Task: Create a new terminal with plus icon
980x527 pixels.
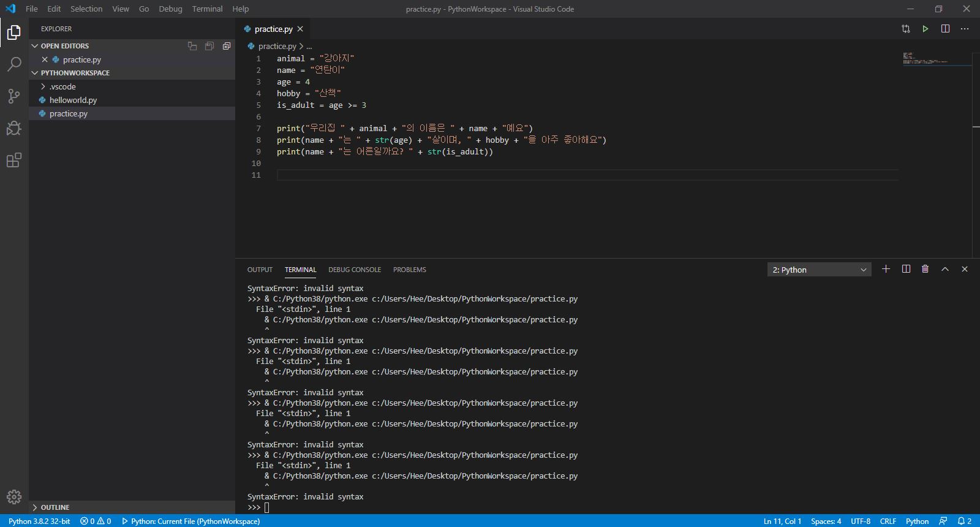Action: coord(886,269)
